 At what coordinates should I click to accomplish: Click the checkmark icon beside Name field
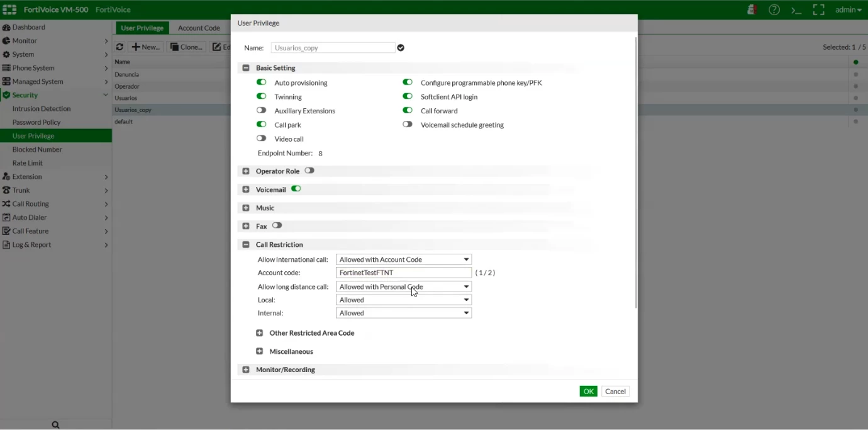point(401,48)
